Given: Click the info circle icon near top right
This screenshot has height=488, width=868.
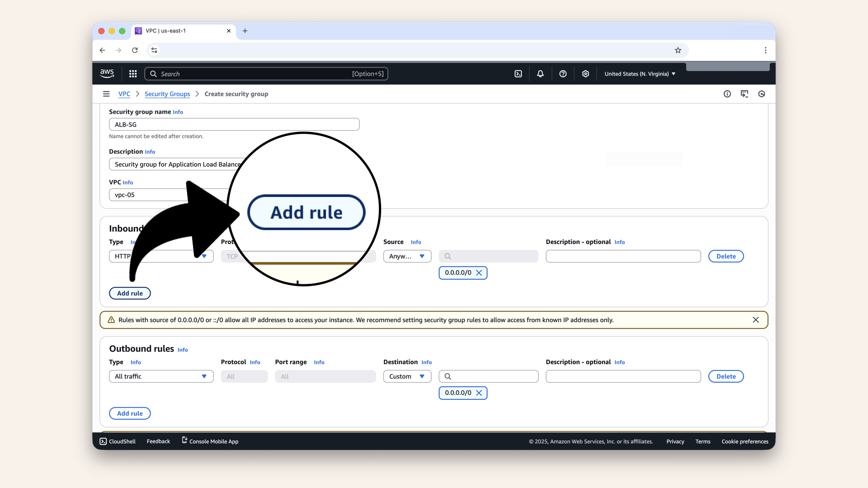Looking at the screenshot, I should [727, 94].
